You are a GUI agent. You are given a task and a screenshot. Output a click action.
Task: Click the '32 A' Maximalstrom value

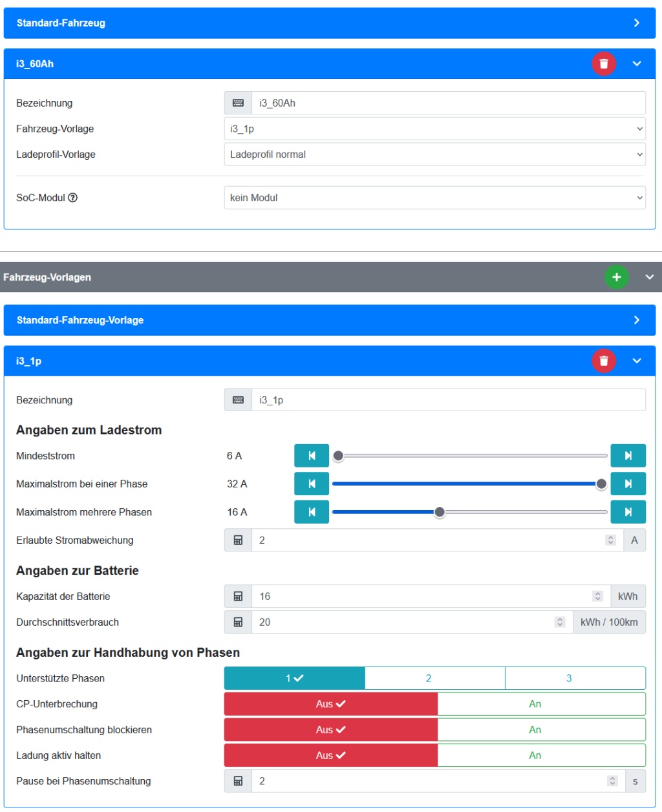click(237, 484)
